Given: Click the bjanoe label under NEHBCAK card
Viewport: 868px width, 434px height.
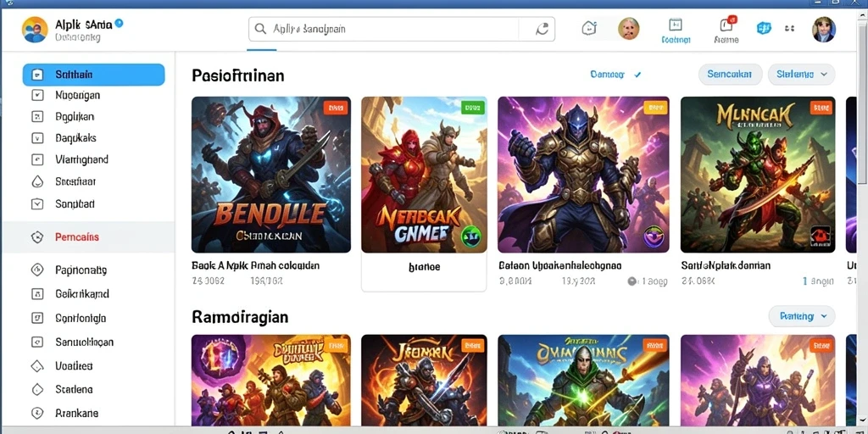Looking at the screenshot, I should (424, 267).
